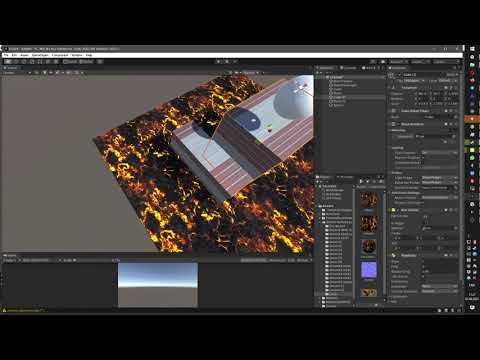Select the first lava texture thumbnail in Project

coord(369,201)
